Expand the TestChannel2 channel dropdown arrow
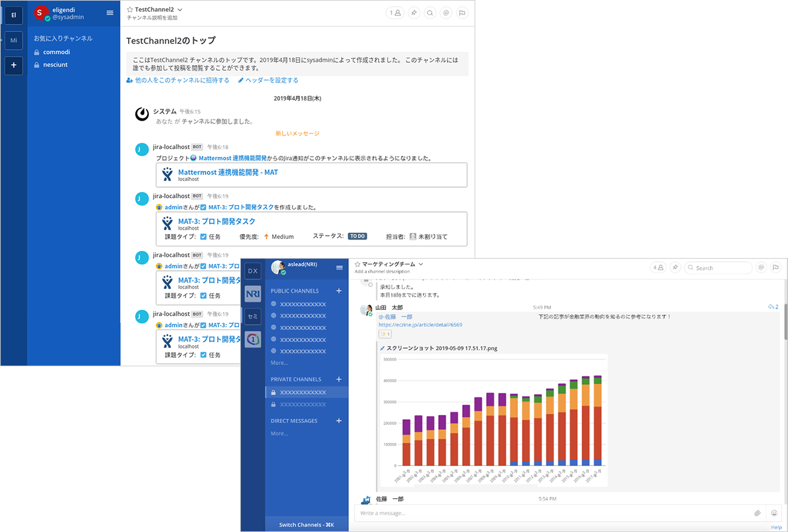The image size is (788, 532). 180,10
